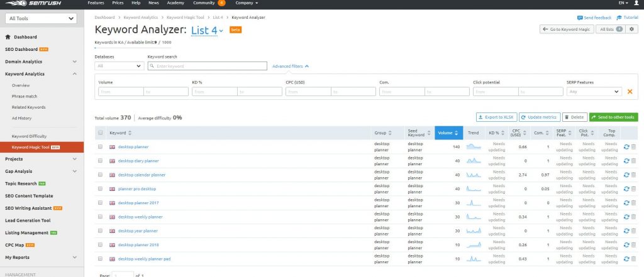Open the list settings gear icon

click(x=631, y=29)
